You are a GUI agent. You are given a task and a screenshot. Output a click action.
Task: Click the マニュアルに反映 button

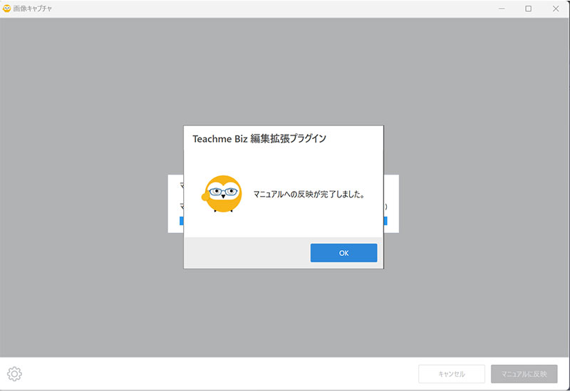(524, 374)
